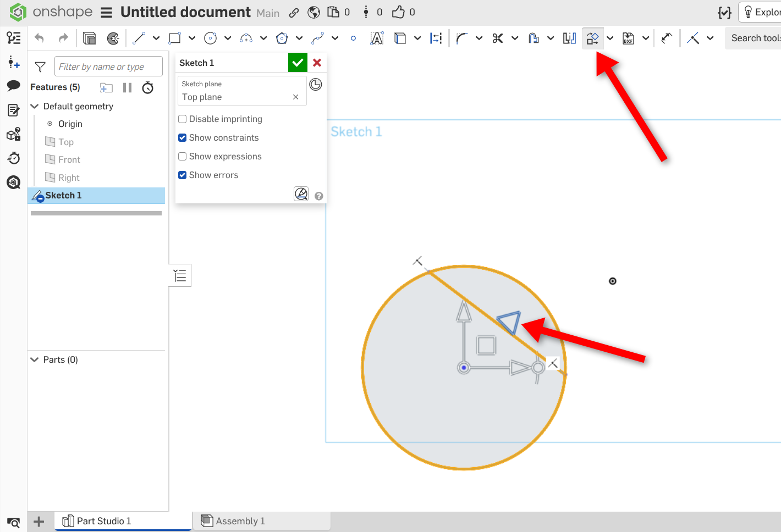Click the feature list filter funnel icon
Image resolution: width=781 pixels, height=532 pixels.
tap(40, 67)
